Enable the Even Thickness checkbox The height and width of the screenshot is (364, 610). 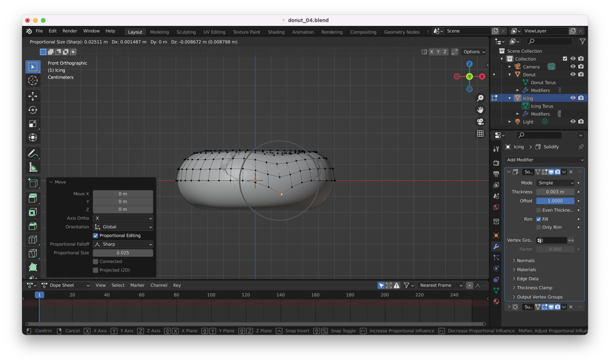[538, 210]
